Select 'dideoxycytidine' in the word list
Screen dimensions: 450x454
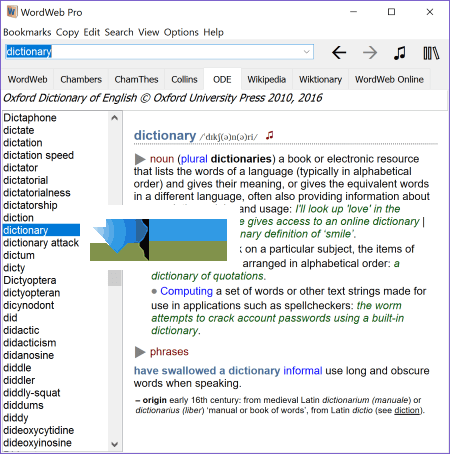pyautogui.click(x=38, y=430)
